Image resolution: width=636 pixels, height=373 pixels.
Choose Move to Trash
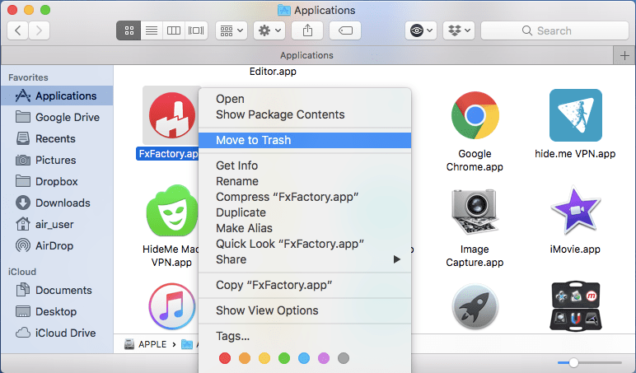[305, 140]
